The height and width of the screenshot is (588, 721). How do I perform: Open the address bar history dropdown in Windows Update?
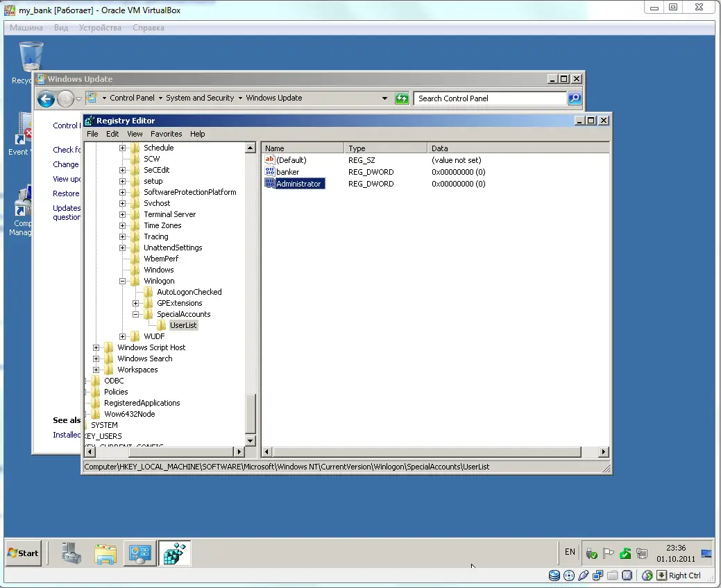click(384, 98)
